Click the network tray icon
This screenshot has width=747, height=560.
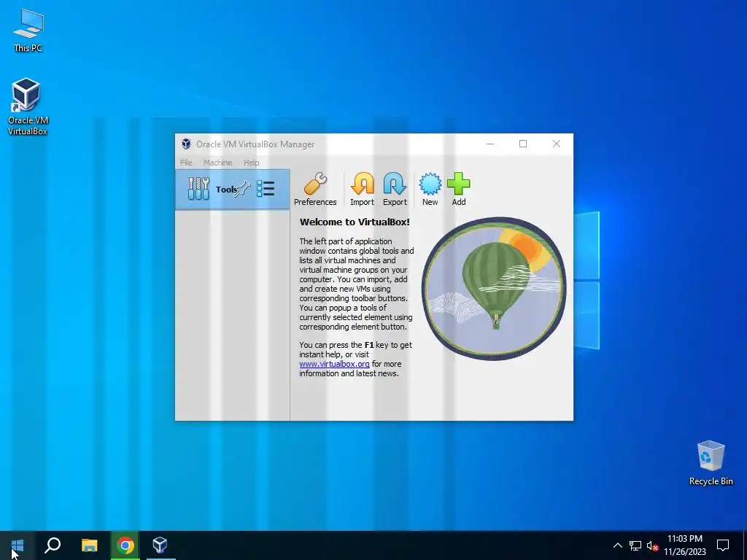[635, 545]
